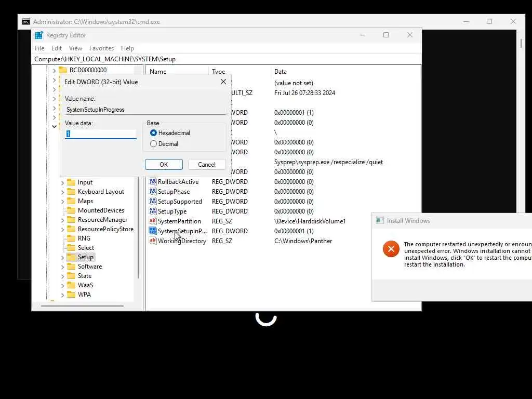The height and width of the screenshot is (399, 532).
Task: Click the cmd.exe window title icon
Action: click(26, 22)
